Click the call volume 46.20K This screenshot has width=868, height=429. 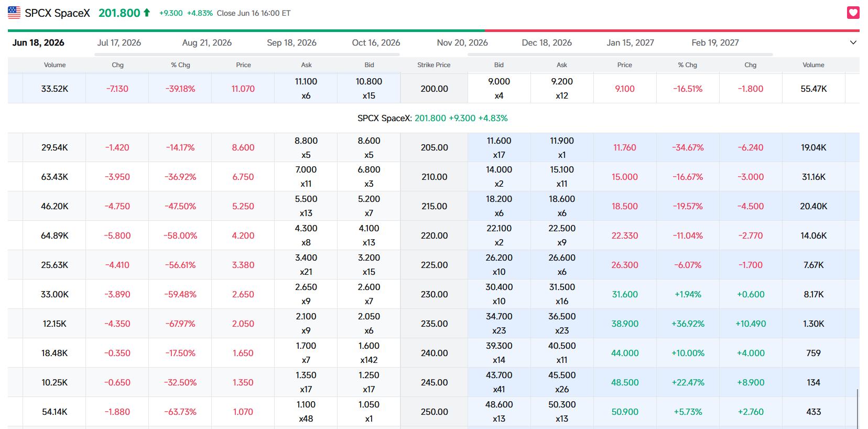click(x=55, y=206)
